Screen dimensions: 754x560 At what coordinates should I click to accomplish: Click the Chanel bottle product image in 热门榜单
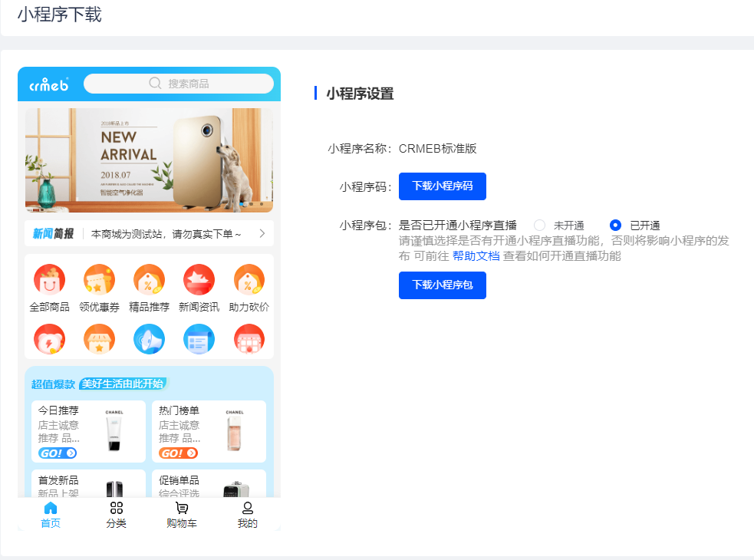(x=234, y=430)
